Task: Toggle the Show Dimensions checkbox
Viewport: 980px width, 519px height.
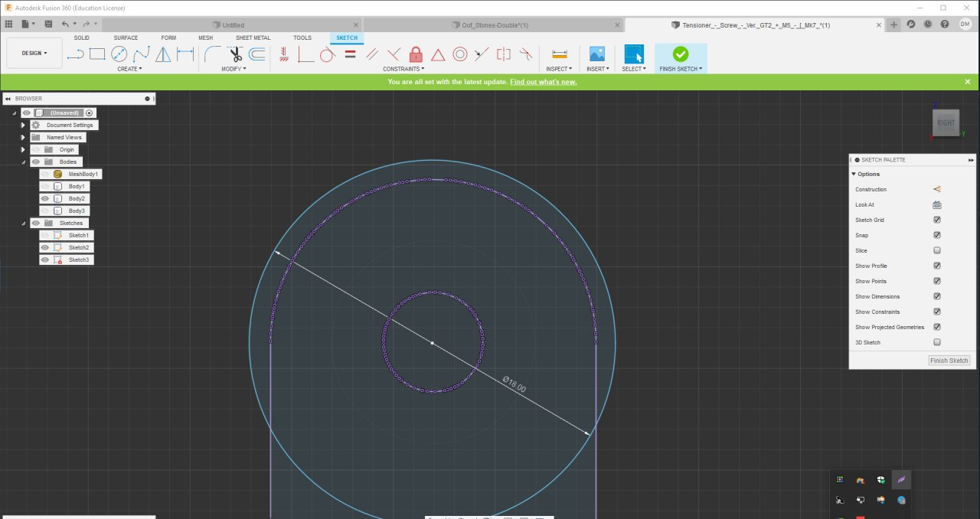Action: [x=937, y=296]
